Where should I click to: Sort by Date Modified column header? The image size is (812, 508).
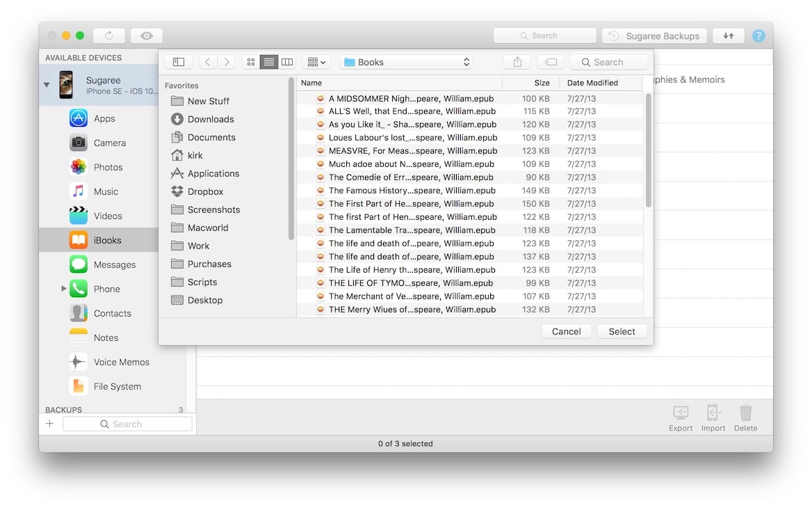[x=601, y=83]
